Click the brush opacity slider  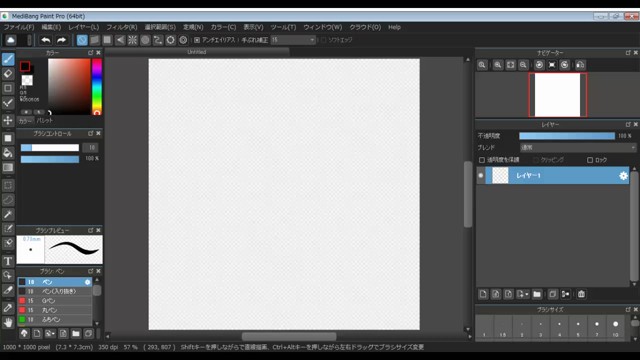50,159
